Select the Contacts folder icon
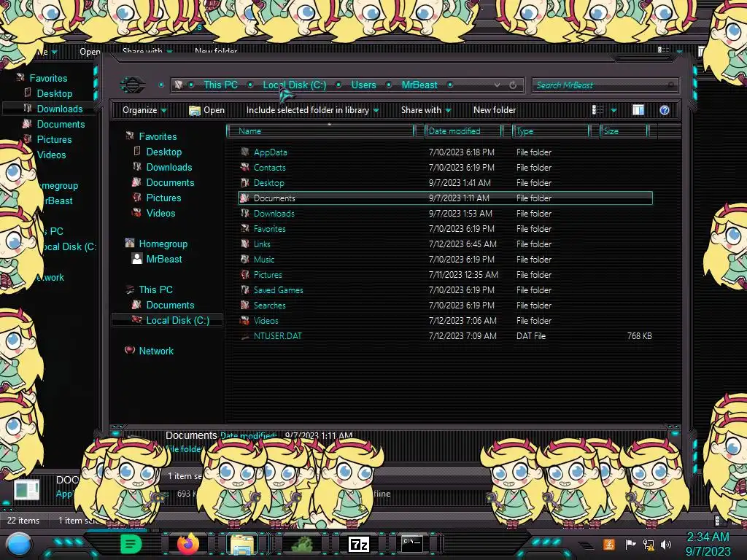The image size is (747, 560). coord(245,167)
